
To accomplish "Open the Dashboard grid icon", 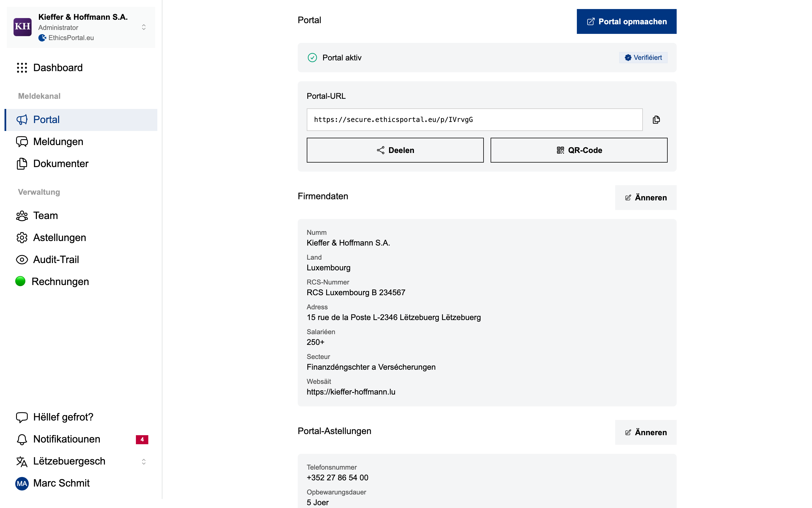I will (22, 67).
